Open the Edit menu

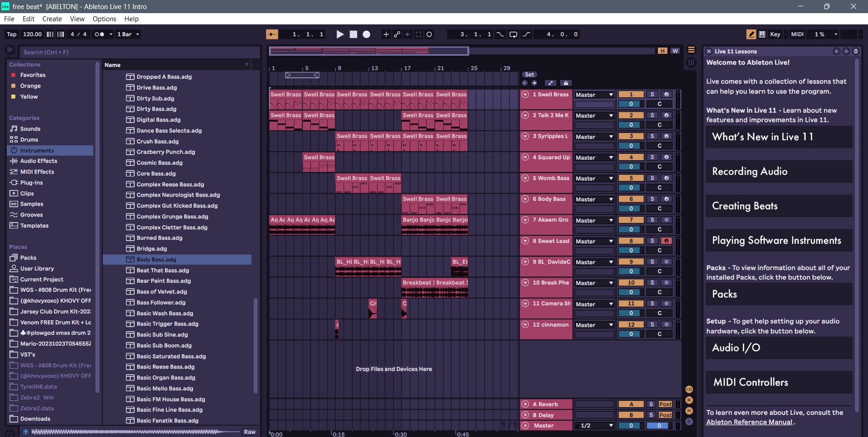[28, 19]
